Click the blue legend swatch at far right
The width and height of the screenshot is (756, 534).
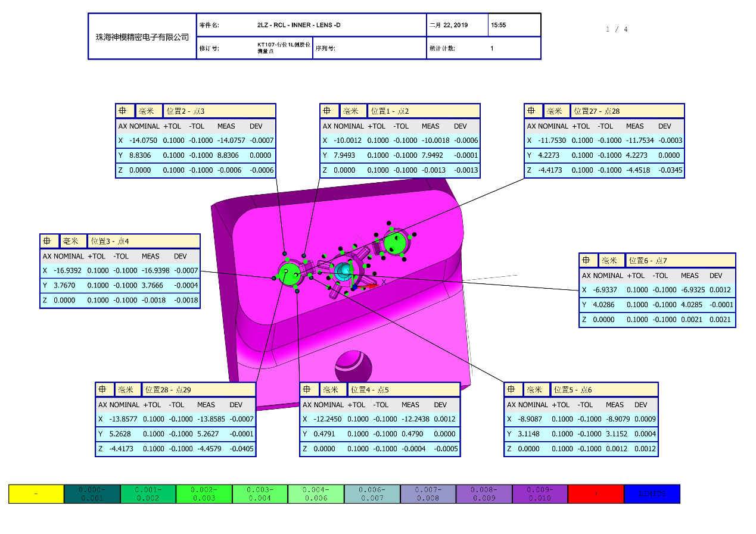pos(652,494)
